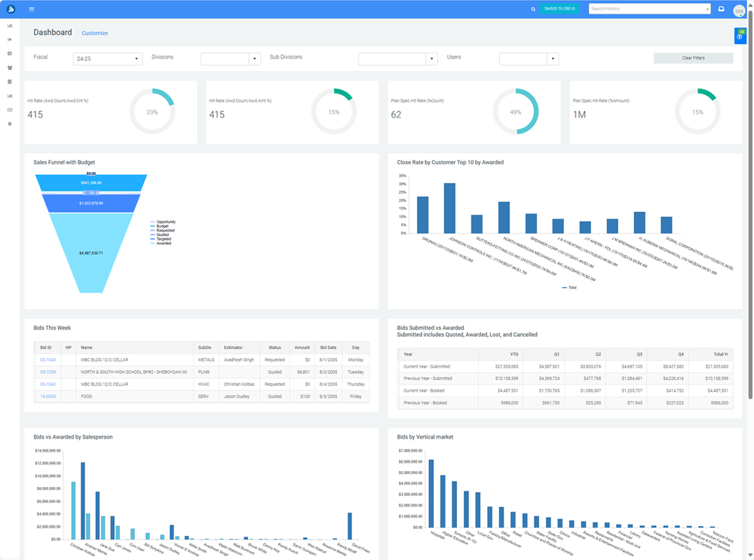Screen dimensions: 754x560
Task: Click the Clear Filters button
Action: (x=693, y=58)
